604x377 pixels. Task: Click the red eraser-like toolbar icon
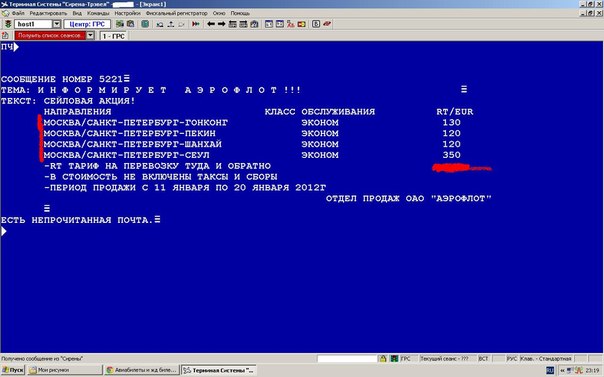coord(327,24)
